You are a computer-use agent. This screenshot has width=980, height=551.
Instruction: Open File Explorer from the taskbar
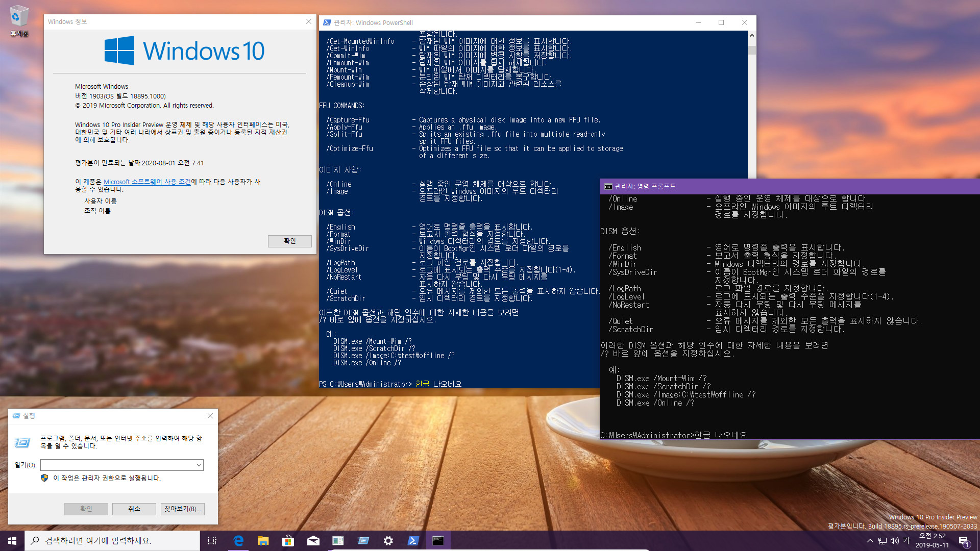tap(263, 541)
